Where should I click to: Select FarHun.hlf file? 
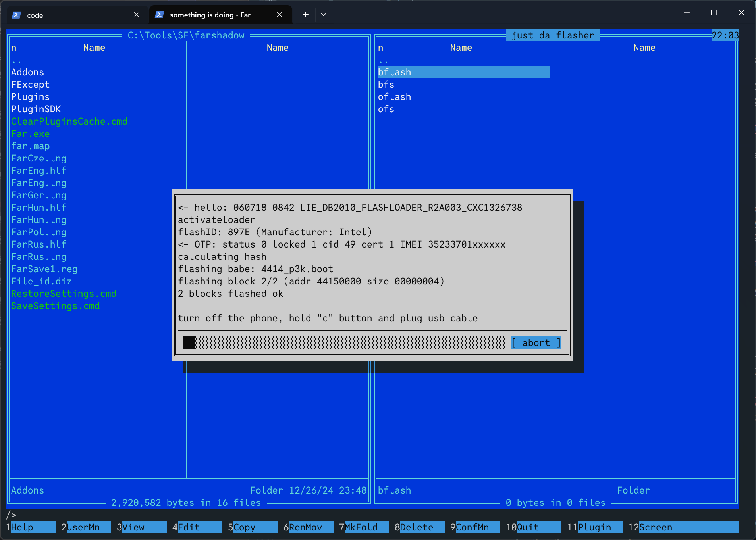pyautogui.click(x=39, y=208)
